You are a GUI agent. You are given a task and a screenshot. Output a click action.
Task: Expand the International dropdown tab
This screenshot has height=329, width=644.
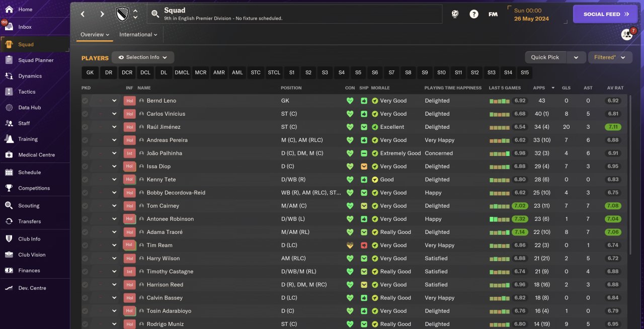[138, 35]
